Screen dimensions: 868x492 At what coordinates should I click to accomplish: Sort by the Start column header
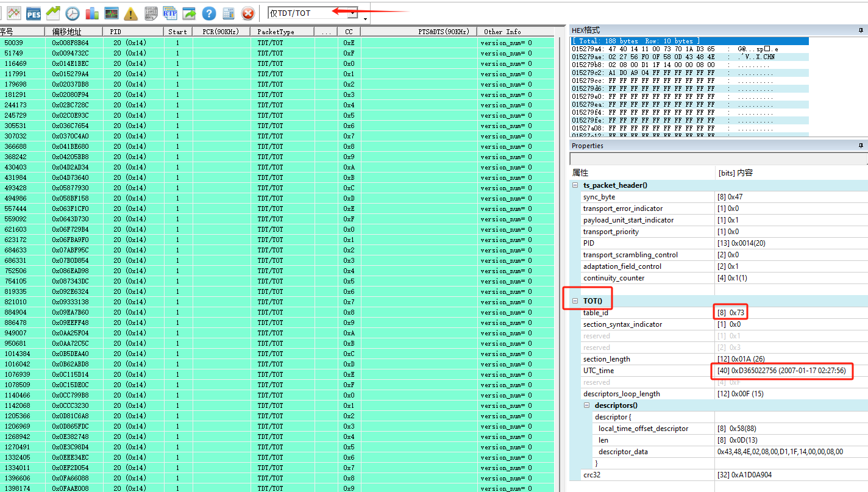(178, 32)
